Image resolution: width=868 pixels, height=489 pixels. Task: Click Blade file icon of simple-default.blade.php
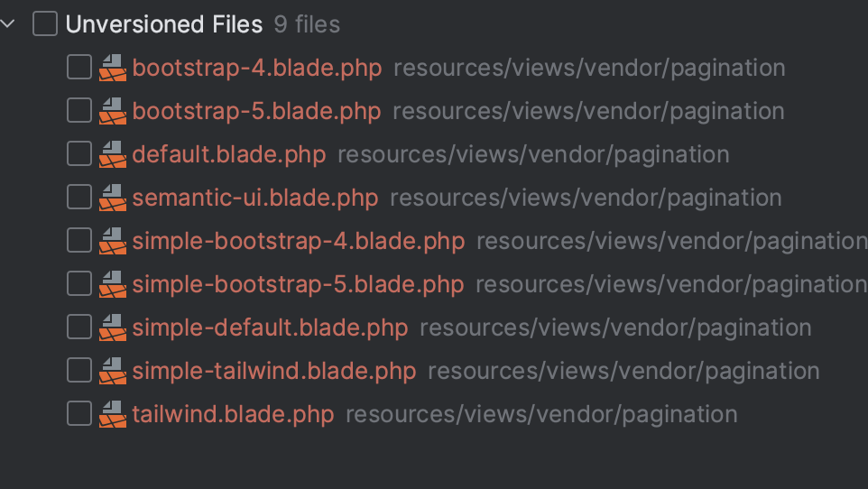pyautogui.click(x=113, y=328)
